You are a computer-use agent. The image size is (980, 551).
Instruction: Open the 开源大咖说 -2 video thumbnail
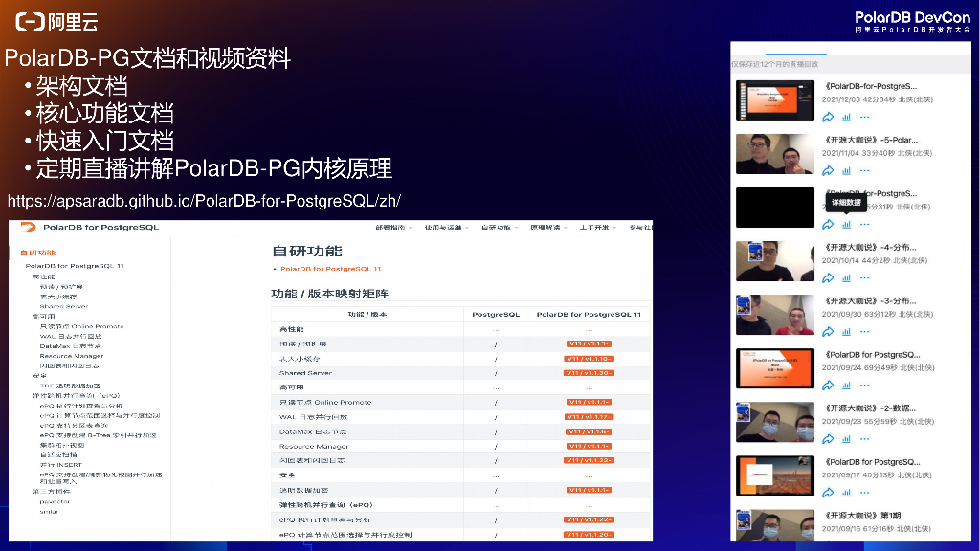775,422
